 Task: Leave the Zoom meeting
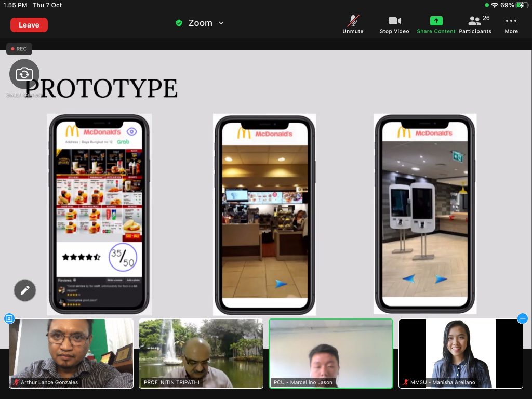tap(29, 25)
